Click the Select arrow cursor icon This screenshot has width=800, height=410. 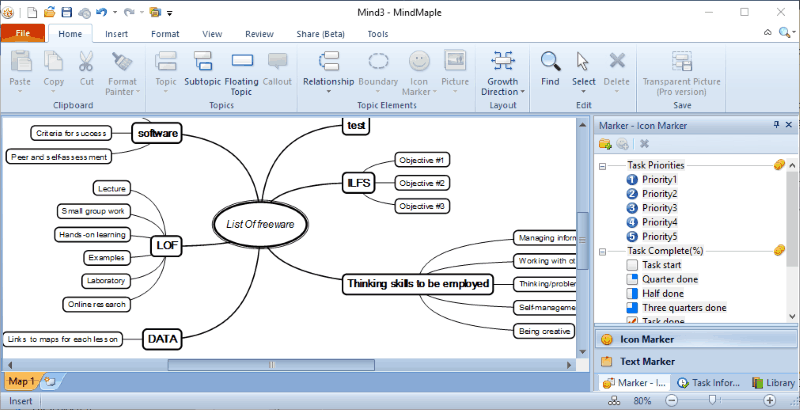[x=583, y=61]
